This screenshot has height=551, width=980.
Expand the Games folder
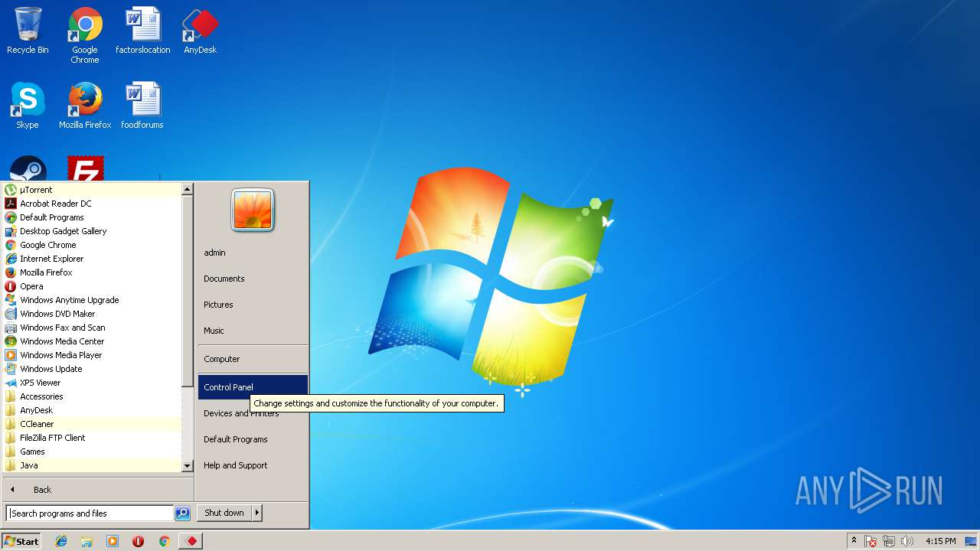click(x=92, y=452)
